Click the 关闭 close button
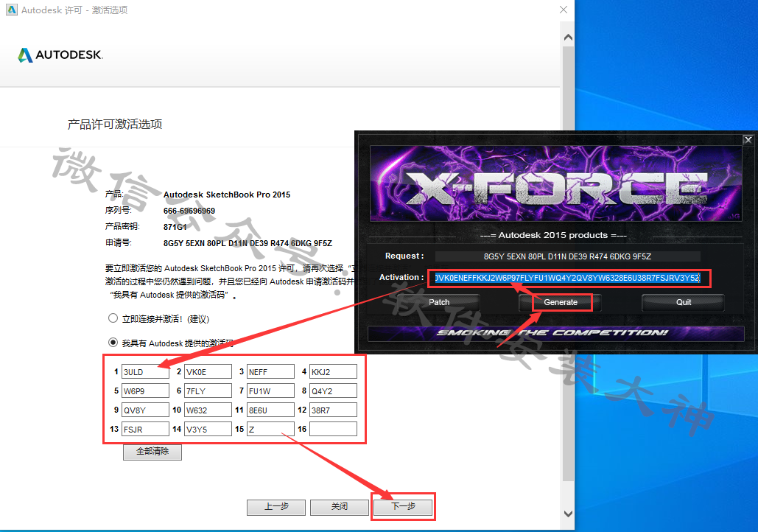 340,507
